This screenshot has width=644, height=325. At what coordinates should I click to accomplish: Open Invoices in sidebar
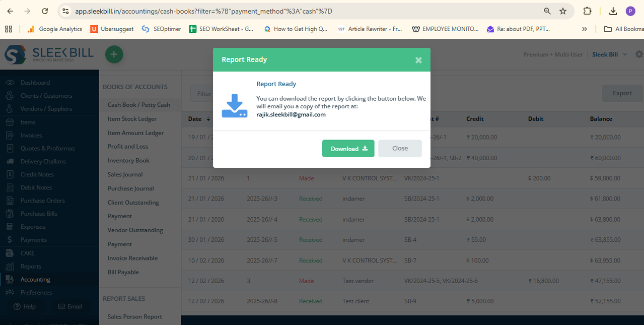(x=31, y=135)
